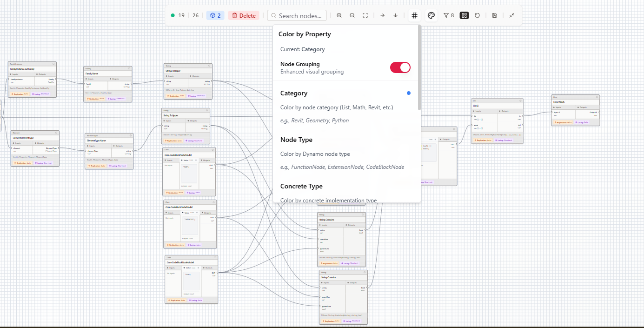Focus the Search nodes field

pyautogui.click(x=297, y=15)
